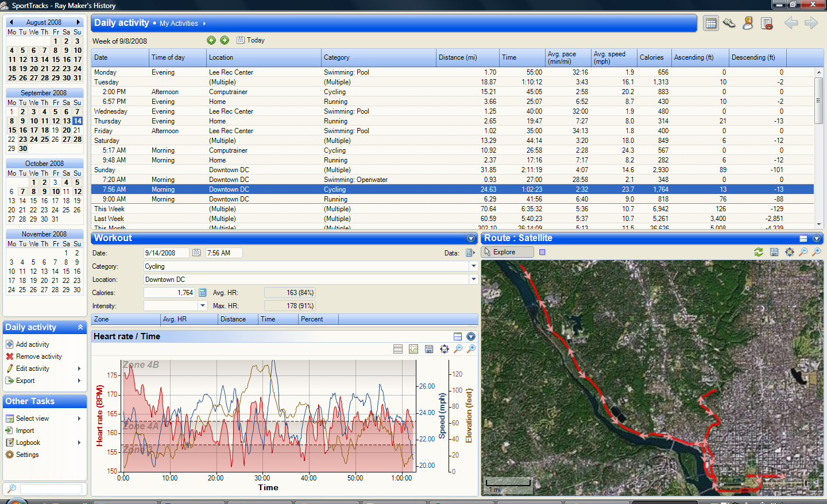Open the Intensity dropdown
This screenshot has width=827, height=504.
[x=203, y=306]
